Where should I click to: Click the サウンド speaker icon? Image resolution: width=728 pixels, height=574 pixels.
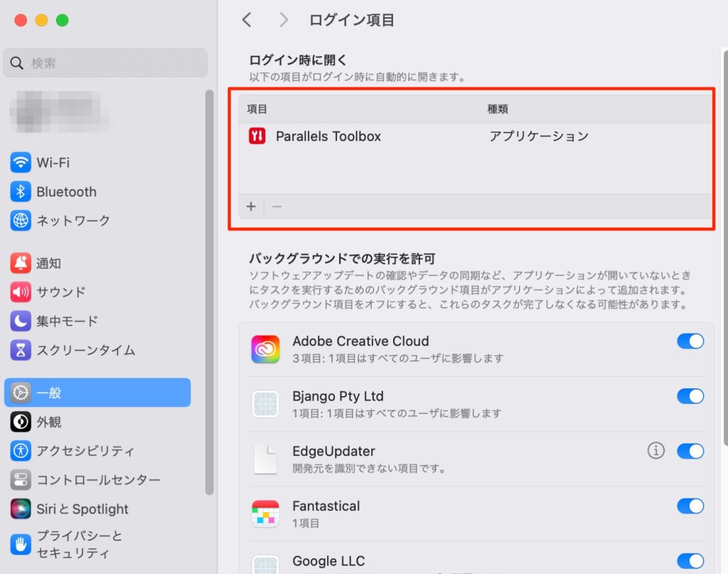21,292
